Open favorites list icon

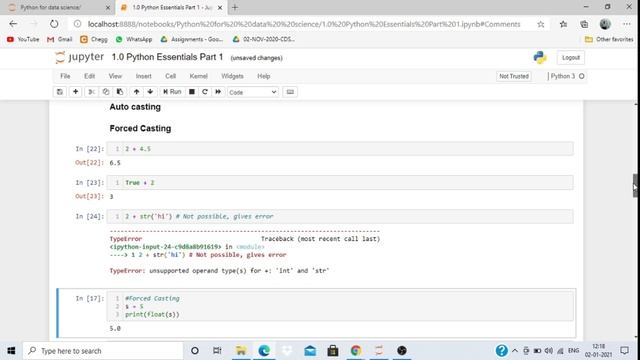tap(563, 24)
